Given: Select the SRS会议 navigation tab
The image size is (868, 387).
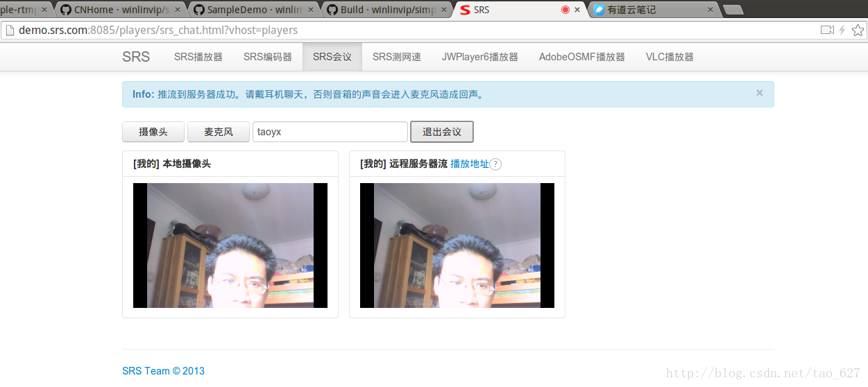Looking at the screenshot, I should point(332,57).
